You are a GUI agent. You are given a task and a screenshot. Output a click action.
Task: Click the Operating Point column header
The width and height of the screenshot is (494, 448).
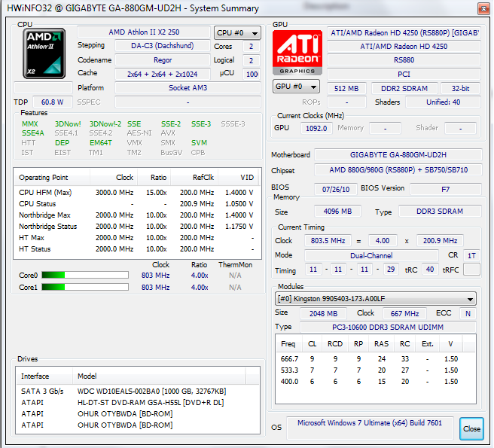pyautogui.click(x=52, y=178)
